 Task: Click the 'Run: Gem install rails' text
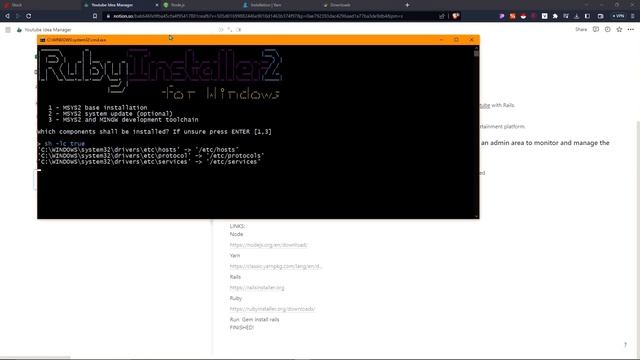pyautogui.click(x=254, y=319)
